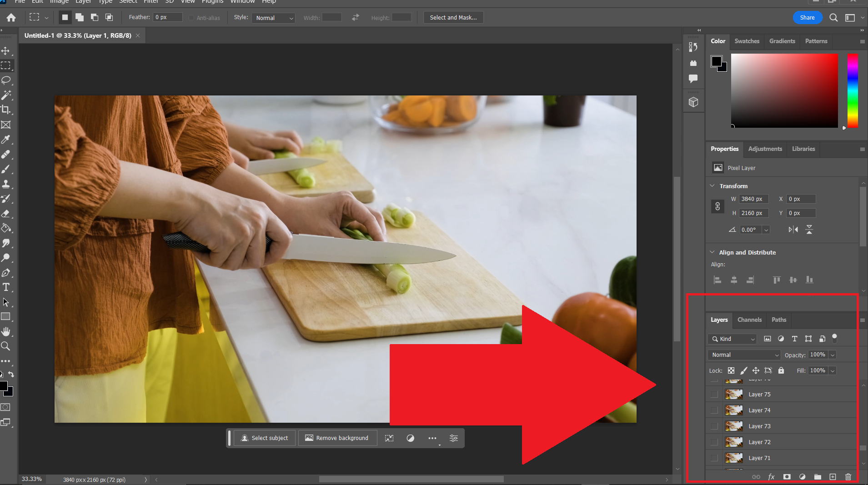Screen dimensions: 868x485
Task: Collapse the Transform section
Action: pyautogui.click(x=712, y=186)
